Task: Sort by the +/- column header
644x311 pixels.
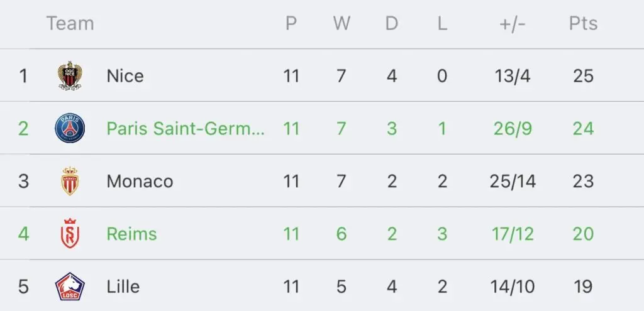Action: point(513,24)
